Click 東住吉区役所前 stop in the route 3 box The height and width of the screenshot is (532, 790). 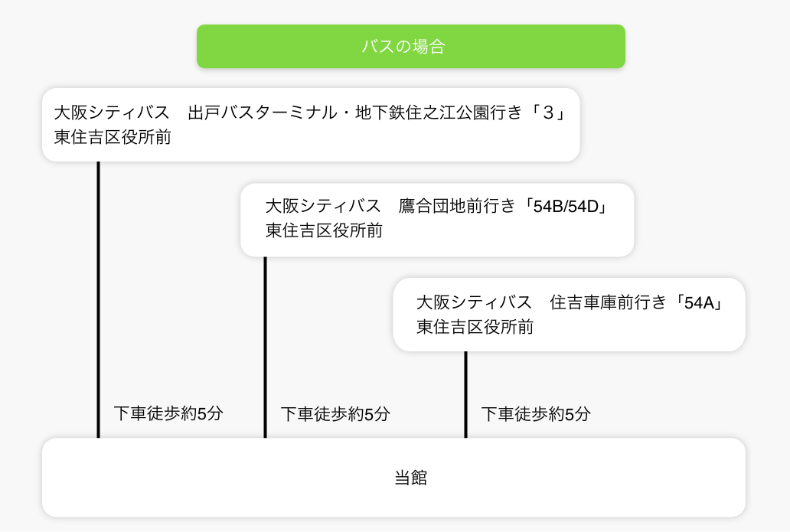tap(112, 138)
